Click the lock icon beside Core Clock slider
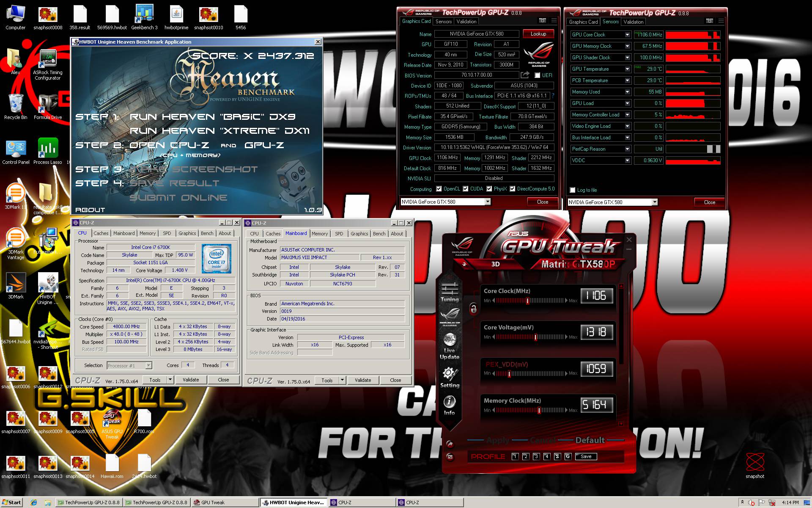The width and height of the screenshot is (812, 508). tap(474, 309)
